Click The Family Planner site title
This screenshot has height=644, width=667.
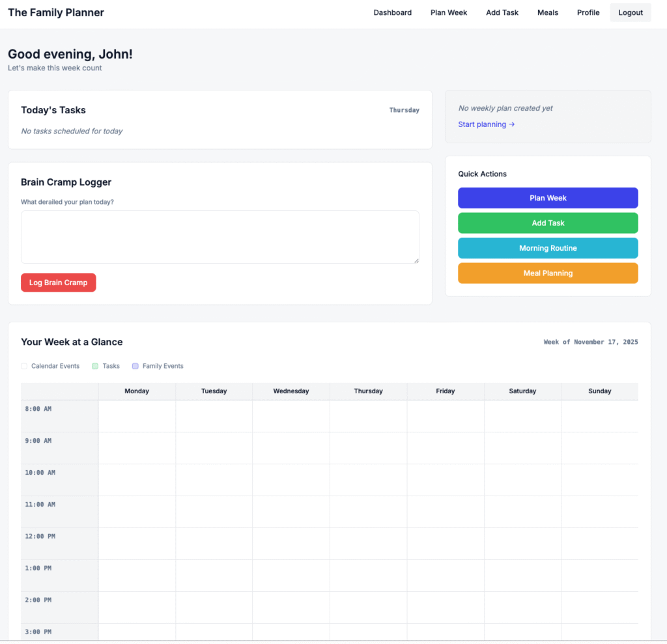pyautogui.click(x=56, y=13)
